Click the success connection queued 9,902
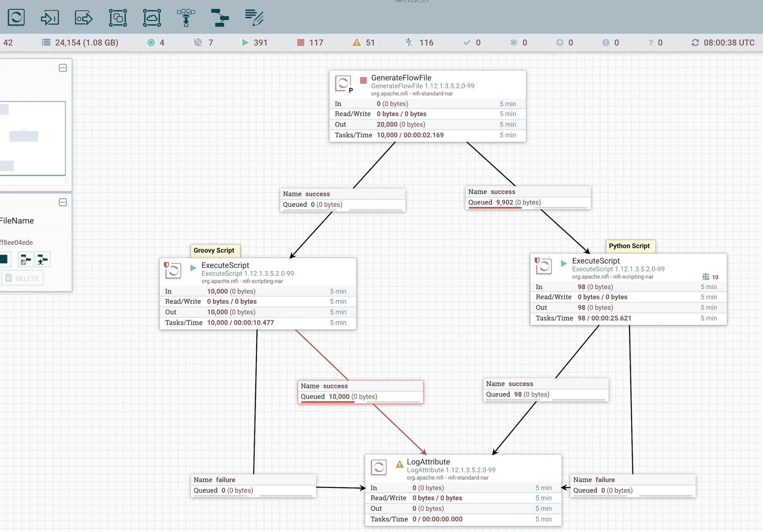 pos(528,197)
